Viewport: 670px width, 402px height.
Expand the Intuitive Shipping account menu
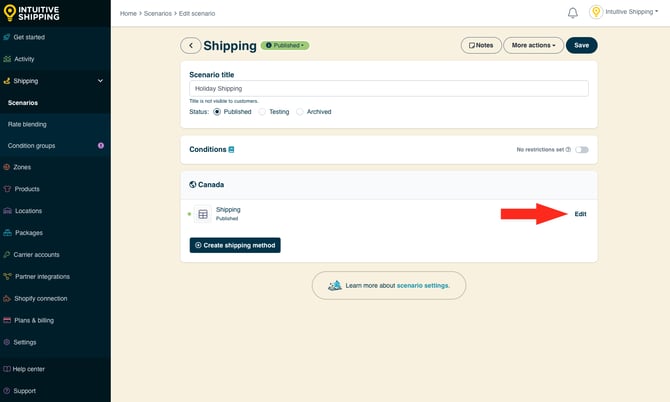click(x=631, y=12)
